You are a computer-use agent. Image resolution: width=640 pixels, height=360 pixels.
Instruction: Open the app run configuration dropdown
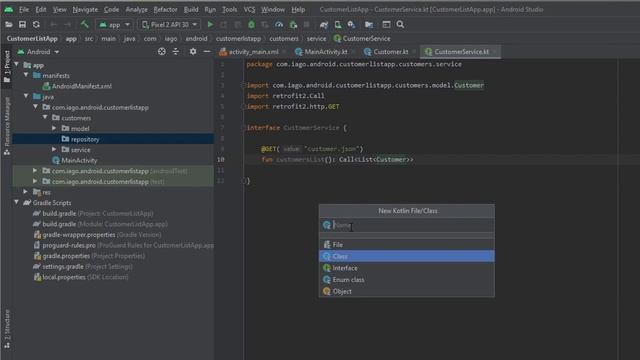pyautogui.click(x=115, y=24)
